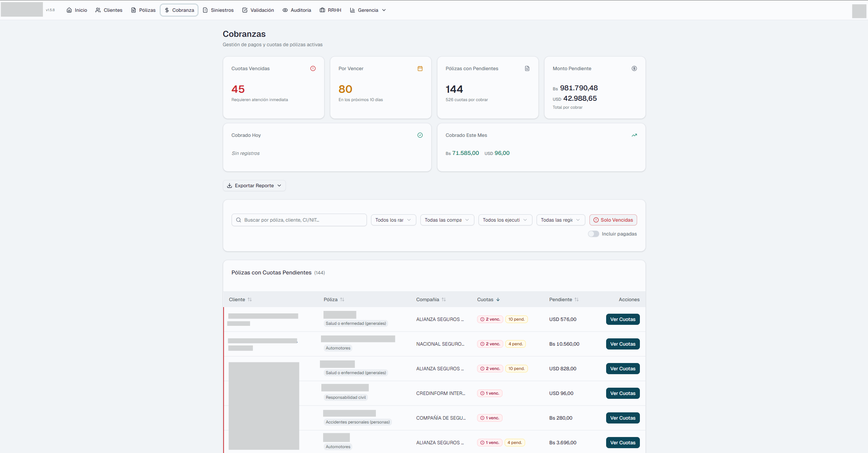868x453 pixels.
Task: Click the magnifier icon in the search bar
Action: pos(239,220)
